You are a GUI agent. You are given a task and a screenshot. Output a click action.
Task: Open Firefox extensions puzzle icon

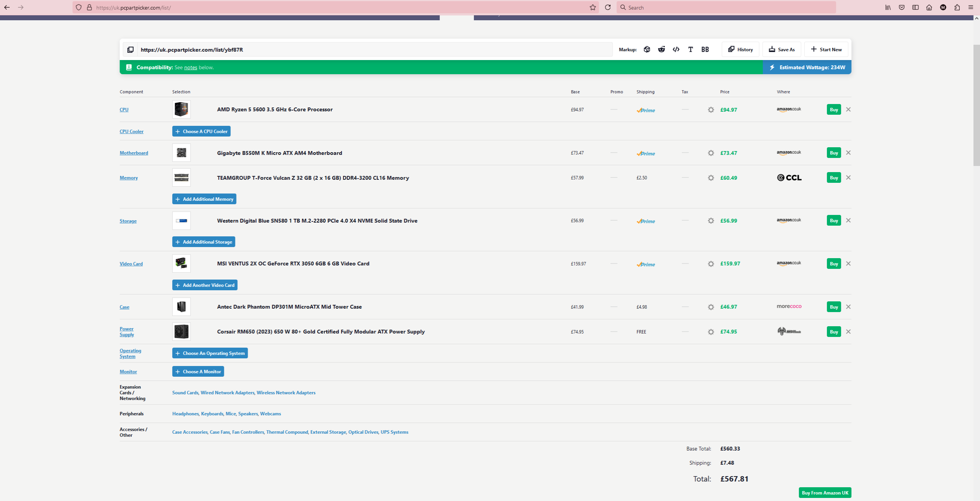pos(957,7)
